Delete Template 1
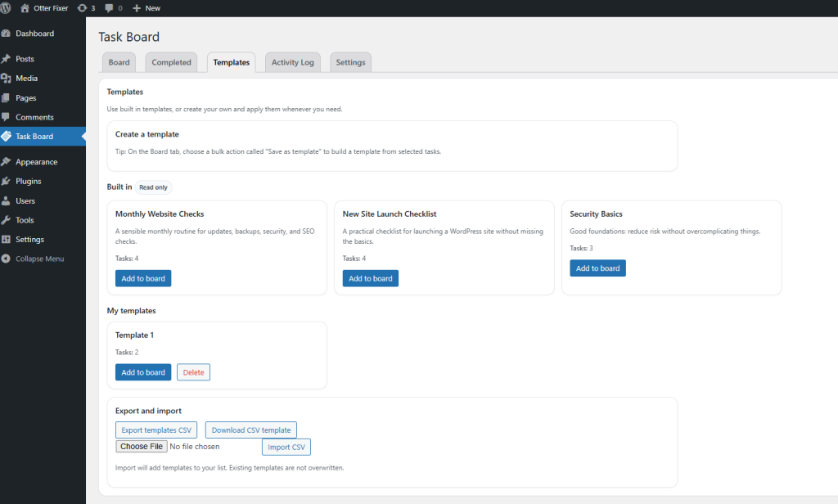Screen dimensions: 838x504 193,371
